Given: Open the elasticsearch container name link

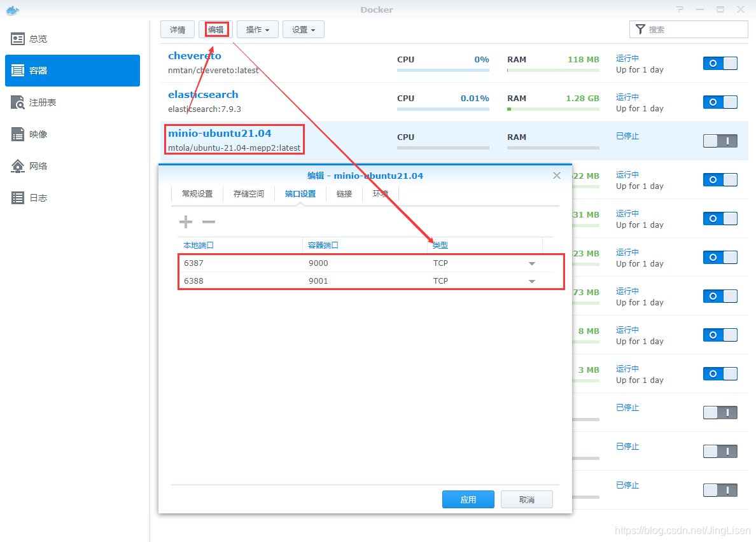Looking at the screenshot, I should coord(203,94).
